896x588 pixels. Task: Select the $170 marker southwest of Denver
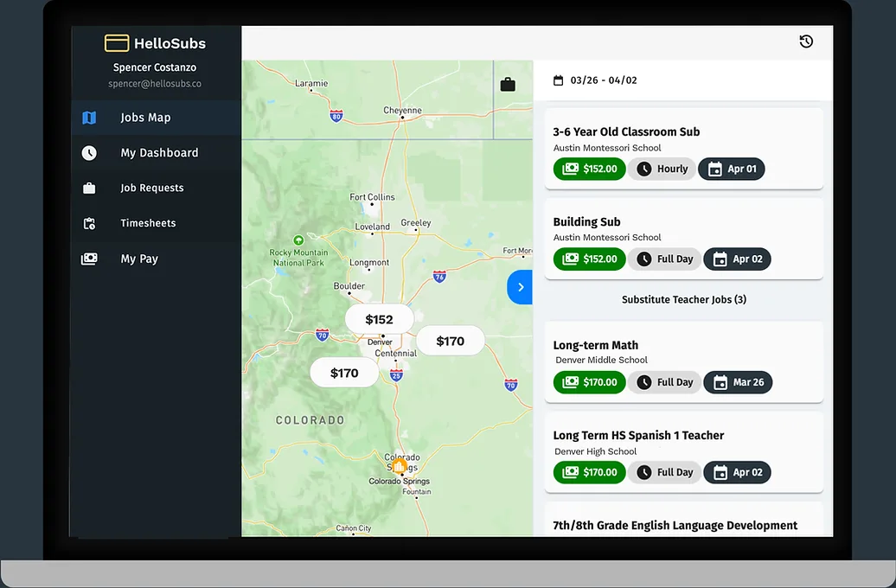[x=344, y=374]
